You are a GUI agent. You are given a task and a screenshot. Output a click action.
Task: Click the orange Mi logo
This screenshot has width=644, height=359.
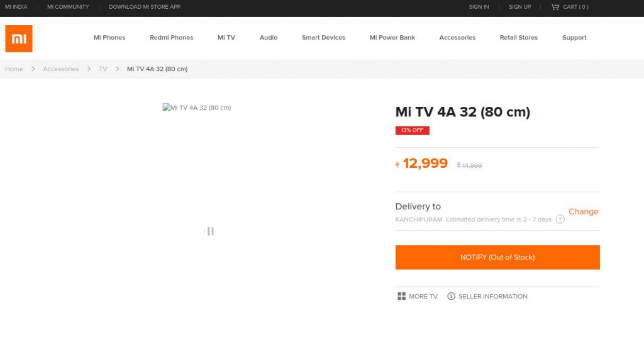click(19, 38)
